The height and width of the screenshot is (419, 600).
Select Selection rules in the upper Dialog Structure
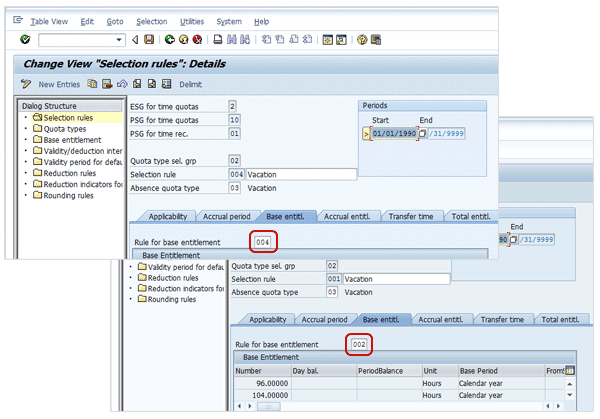[x=68, y=118]
